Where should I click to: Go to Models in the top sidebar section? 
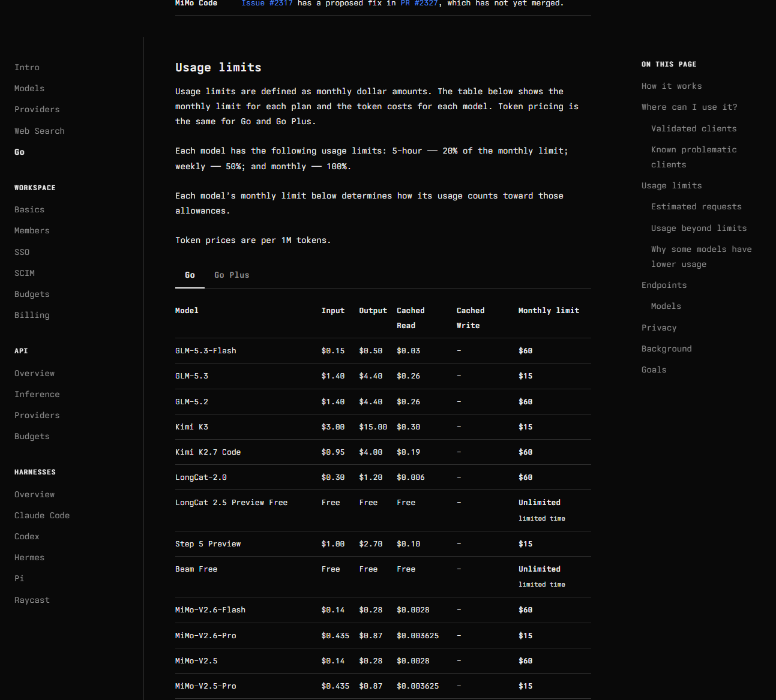29,88
